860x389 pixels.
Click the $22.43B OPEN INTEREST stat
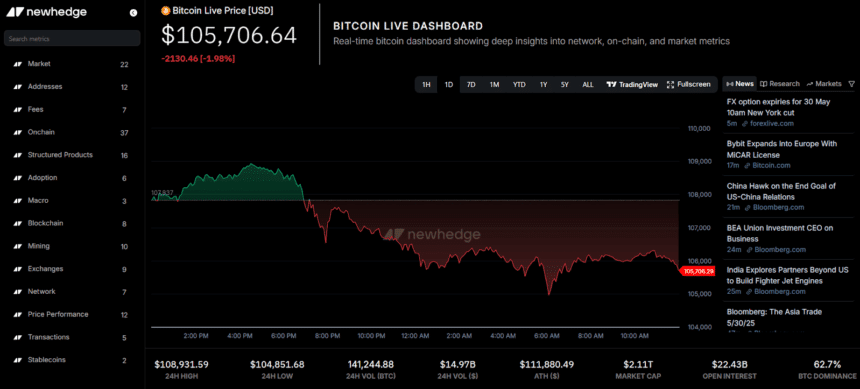[729, 370]
